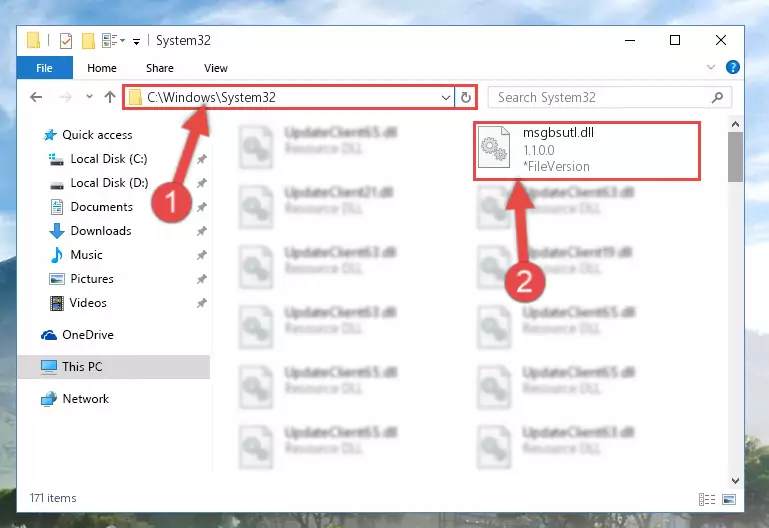Open the recent locations dropdown

[89, 97]
